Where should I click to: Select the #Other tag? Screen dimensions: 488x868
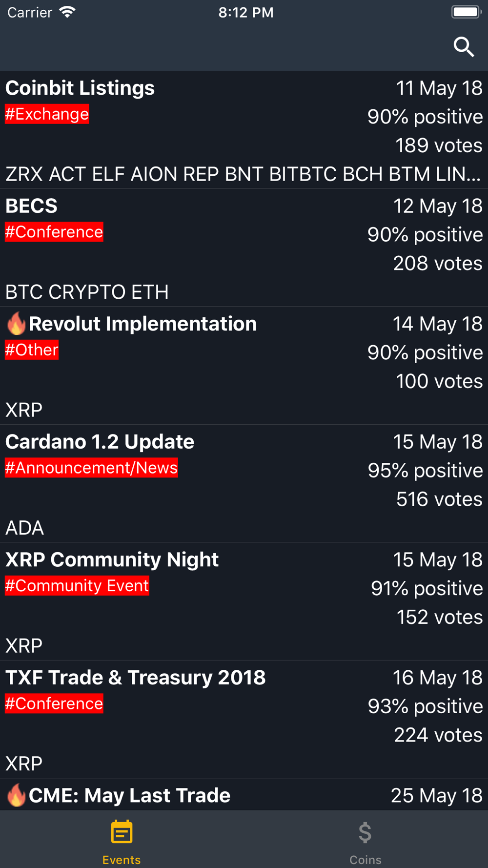click(32, 350)
